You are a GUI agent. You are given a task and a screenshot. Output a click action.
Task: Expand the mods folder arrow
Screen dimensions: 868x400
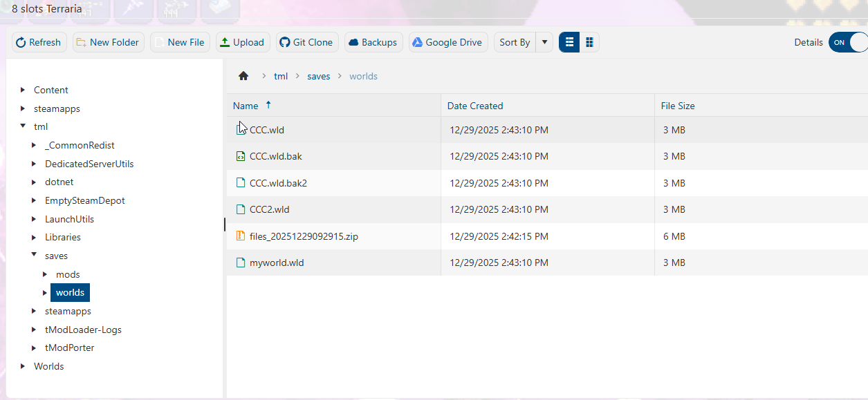point(45,274)
